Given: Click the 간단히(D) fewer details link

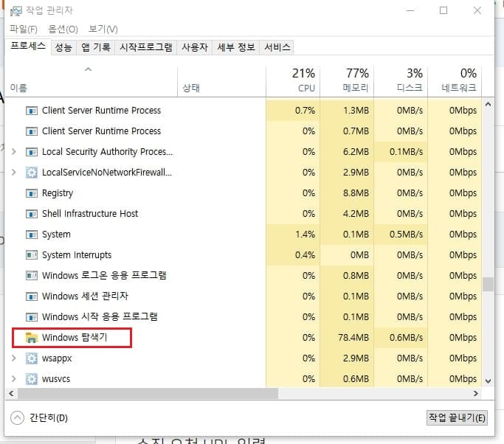Looking at the screenshot, I should click(x=49, y=418).
